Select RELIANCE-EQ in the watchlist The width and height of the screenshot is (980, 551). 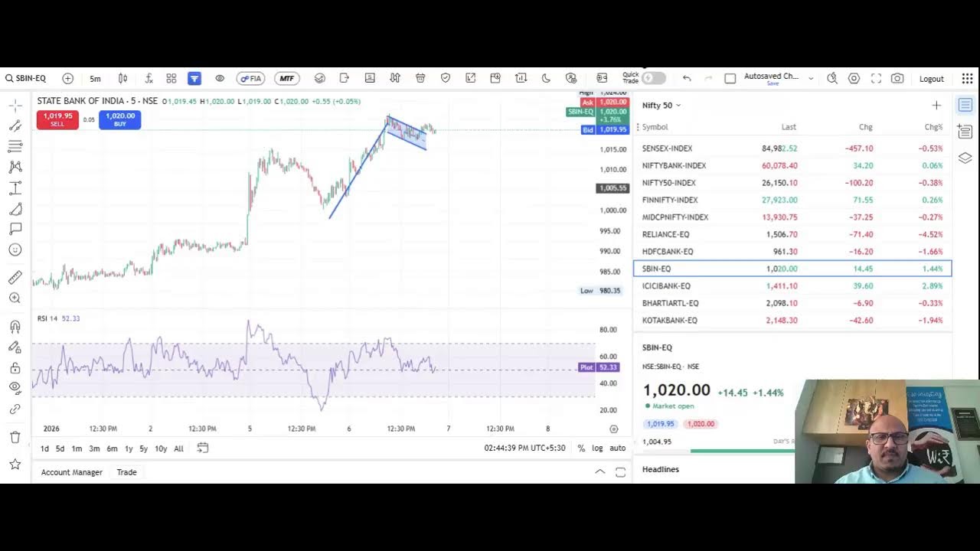pyautogui.click(x=792, y=234)
